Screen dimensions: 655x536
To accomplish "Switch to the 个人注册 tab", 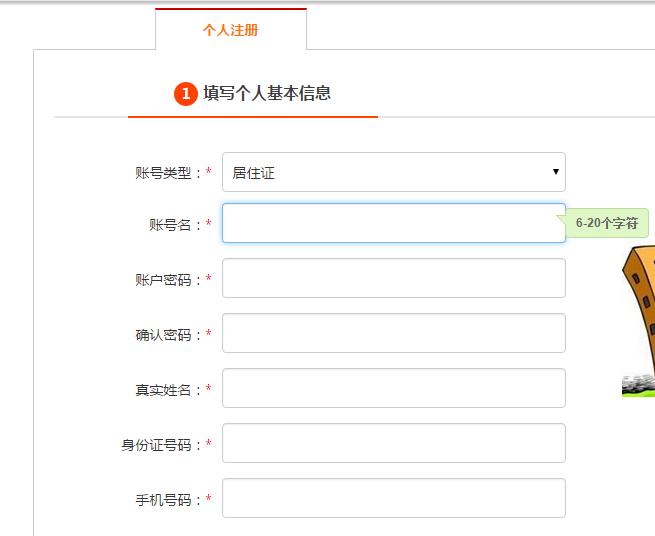I will (x=230, y=30).
